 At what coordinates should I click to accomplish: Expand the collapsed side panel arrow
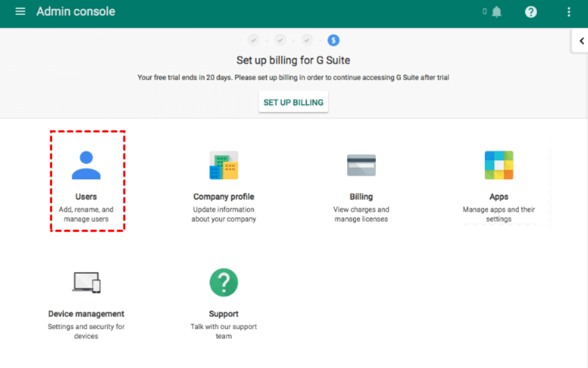pos(581,41)
